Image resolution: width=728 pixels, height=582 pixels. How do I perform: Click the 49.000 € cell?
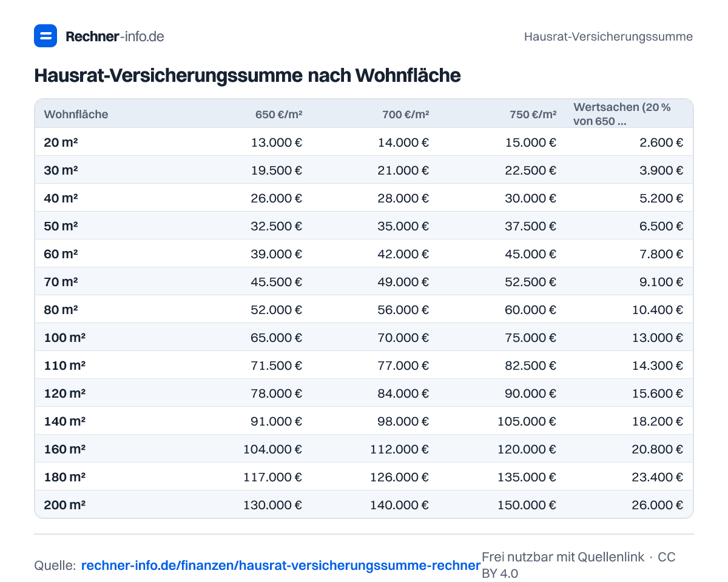tap(403, 282)
